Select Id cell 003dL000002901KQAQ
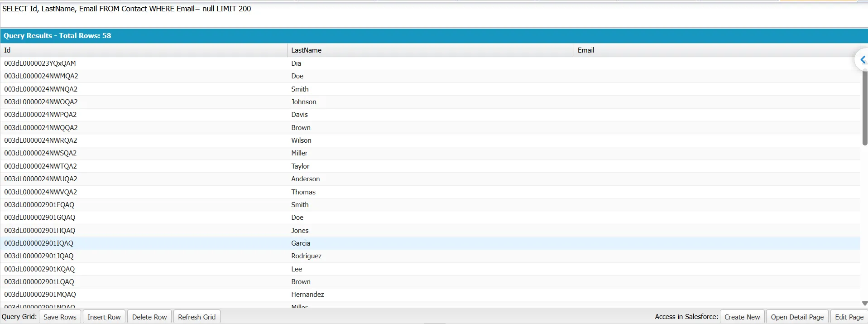868x324 pixels. [x=144, y=269]
